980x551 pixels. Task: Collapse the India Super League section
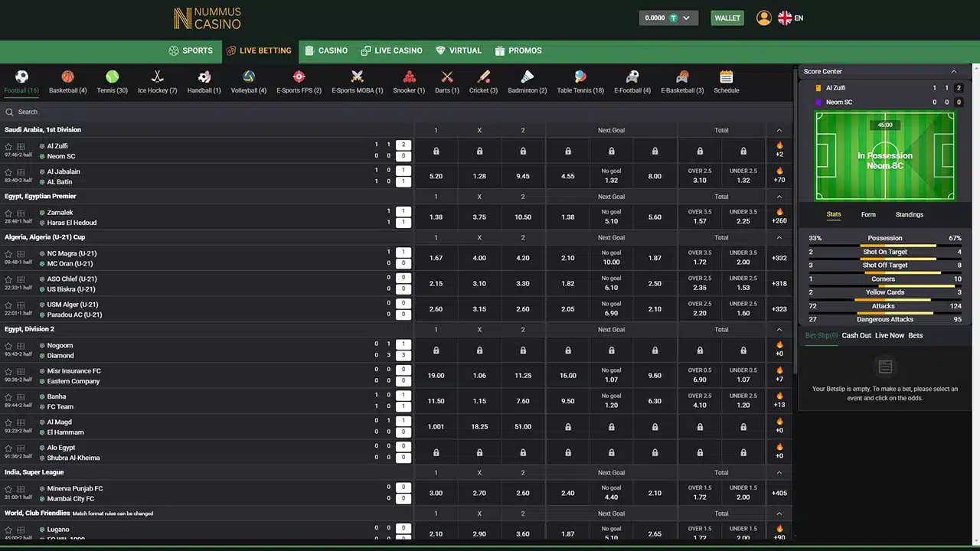[779, 472]
